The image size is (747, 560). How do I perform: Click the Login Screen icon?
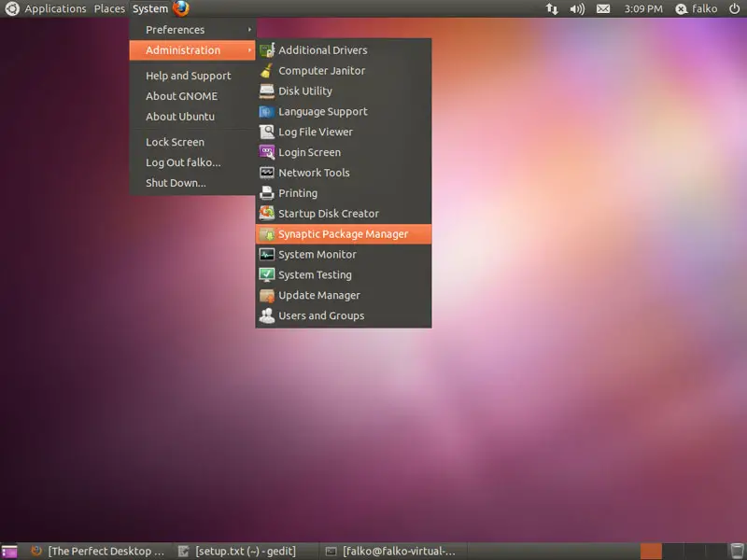point(267,152)
